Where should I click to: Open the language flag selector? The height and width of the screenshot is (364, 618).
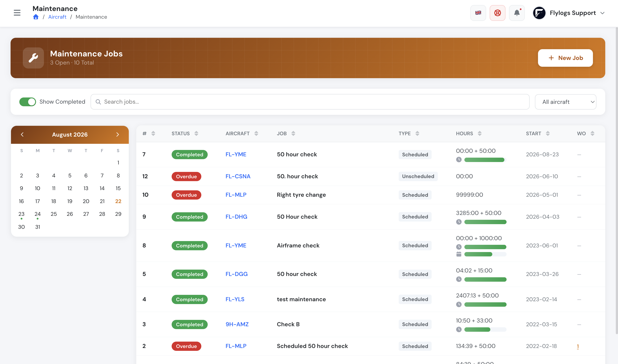478,13
